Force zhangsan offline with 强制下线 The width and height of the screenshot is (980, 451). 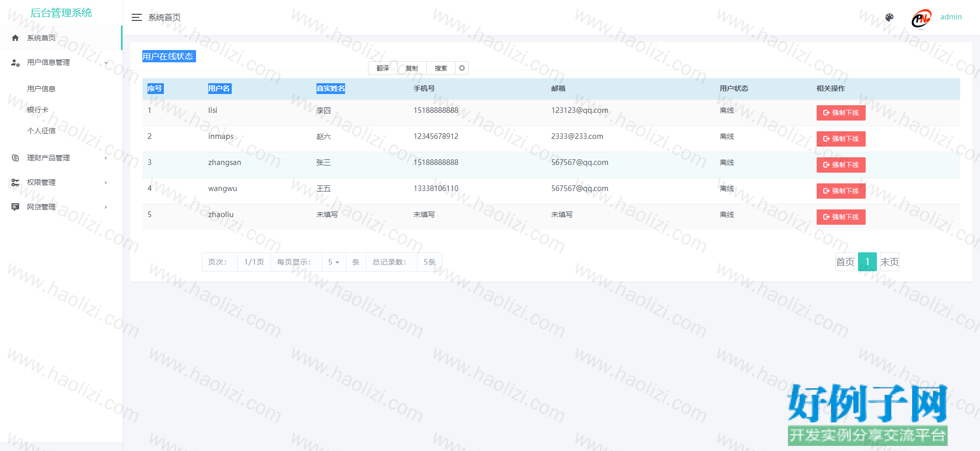click(x=841, y=165)
